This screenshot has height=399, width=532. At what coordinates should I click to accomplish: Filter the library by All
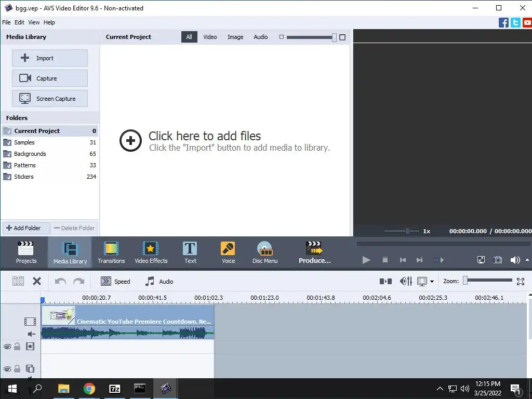pos(189,37)
